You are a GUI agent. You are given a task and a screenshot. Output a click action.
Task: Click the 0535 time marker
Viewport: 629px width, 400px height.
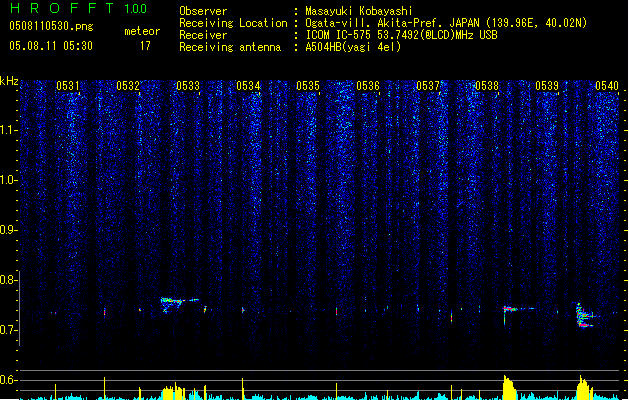click(308, 86)
